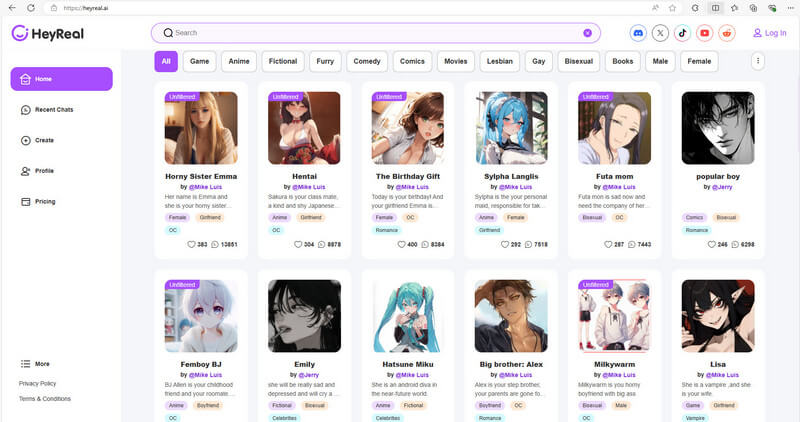Click the heart icon on Horny Sister Emma card
The width and height of the screenshot is (800, 422).
tap(191, 244)
